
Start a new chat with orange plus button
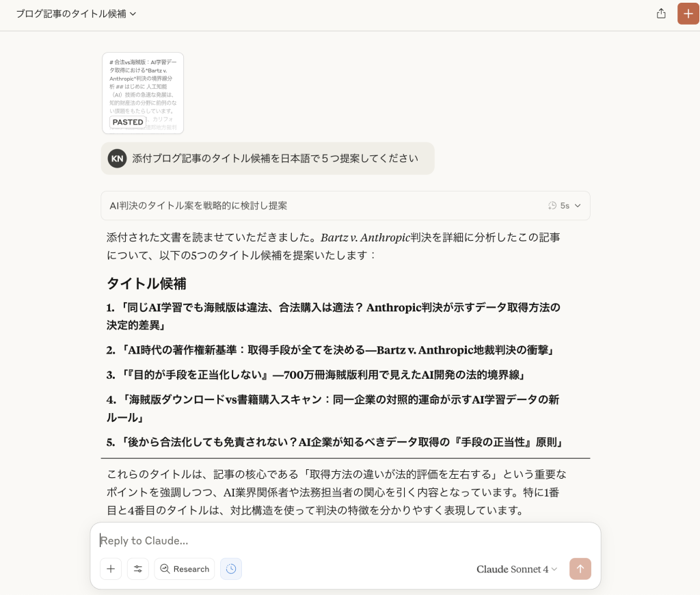[688, 14]
